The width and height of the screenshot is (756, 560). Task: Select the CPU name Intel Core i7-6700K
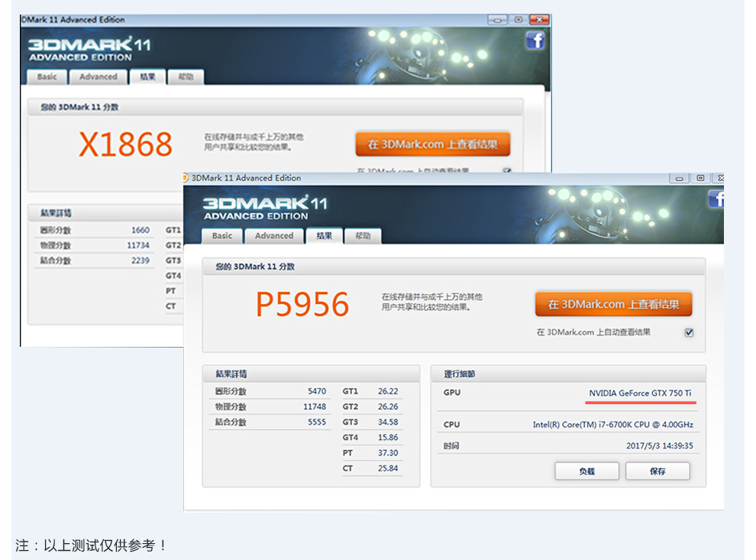pos(612,425)
